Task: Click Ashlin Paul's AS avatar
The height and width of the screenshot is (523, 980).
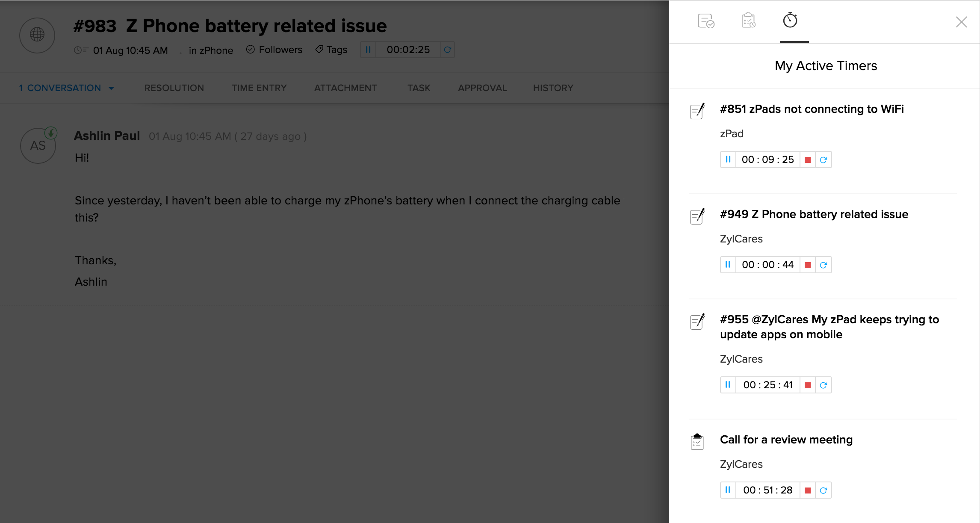Action: (38, 146)
